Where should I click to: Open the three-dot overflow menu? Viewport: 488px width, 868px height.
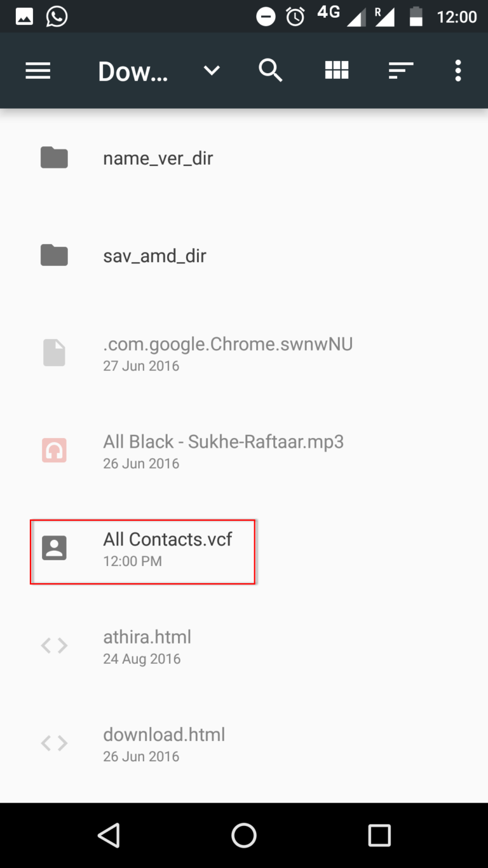coord(457,71)
